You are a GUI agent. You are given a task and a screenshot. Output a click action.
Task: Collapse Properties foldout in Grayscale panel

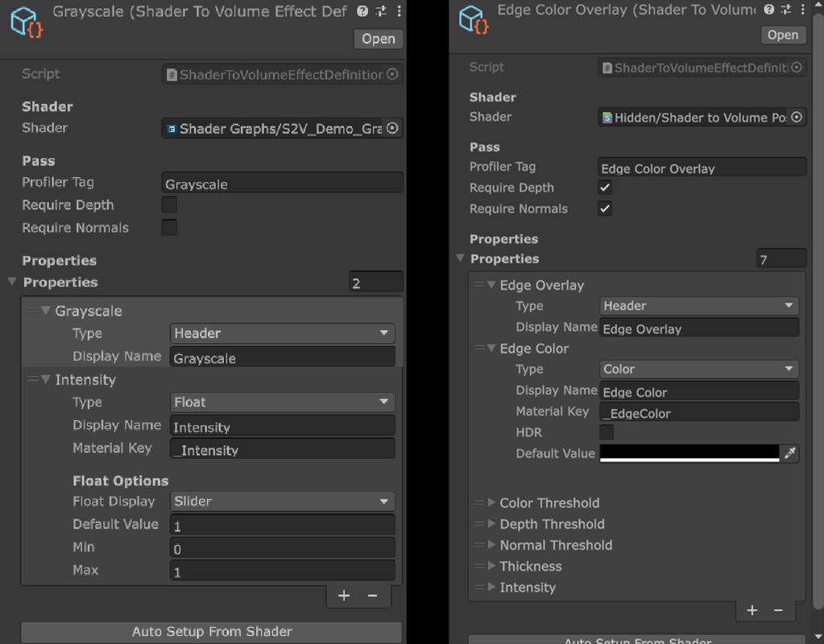pyautogui.click(x=12, y=282)
